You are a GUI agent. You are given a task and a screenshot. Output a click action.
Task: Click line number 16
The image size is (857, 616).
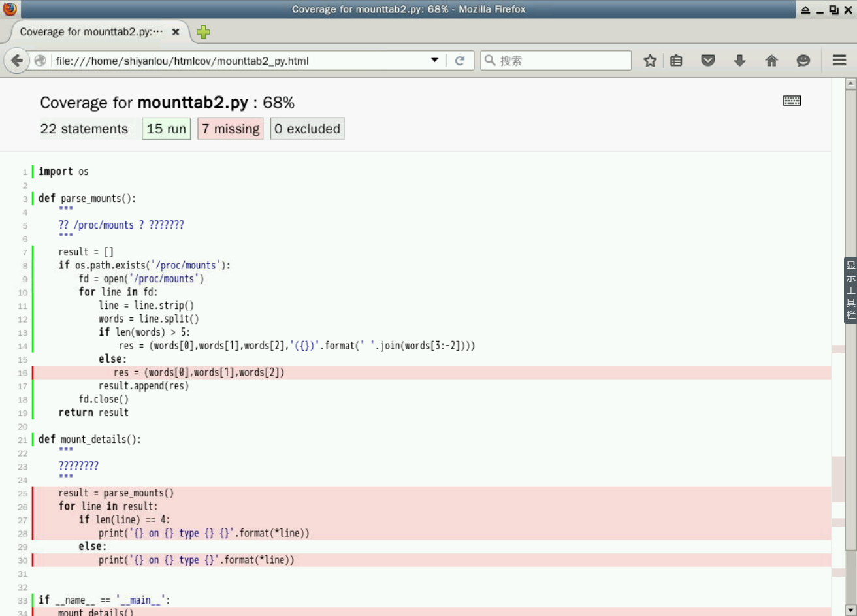coord(23,373)
